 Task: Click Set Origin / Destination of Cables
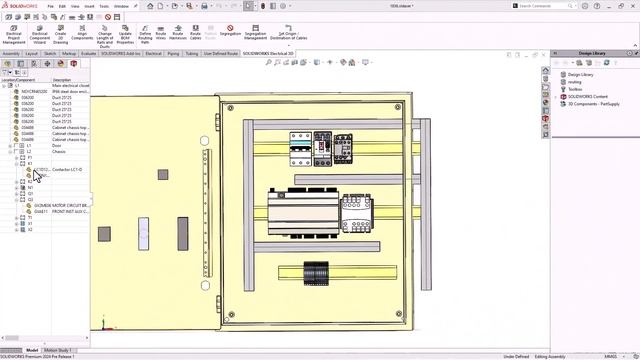pos(288,33)
